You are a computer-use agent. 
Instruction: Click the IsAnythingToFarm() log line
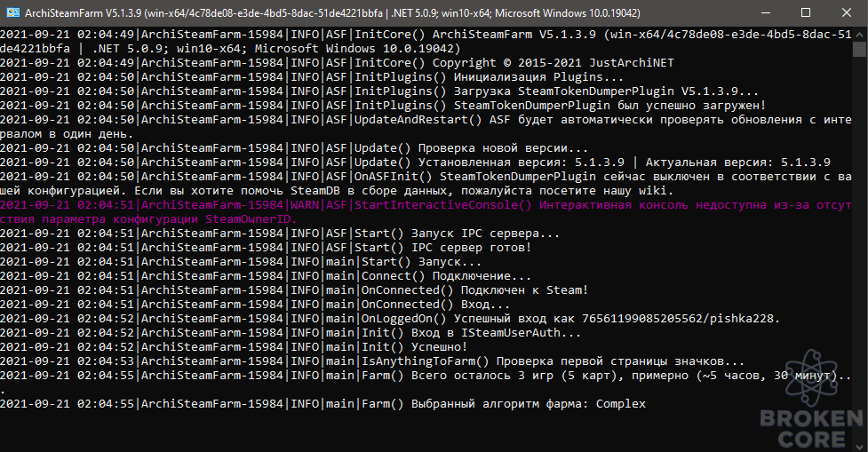372,361
